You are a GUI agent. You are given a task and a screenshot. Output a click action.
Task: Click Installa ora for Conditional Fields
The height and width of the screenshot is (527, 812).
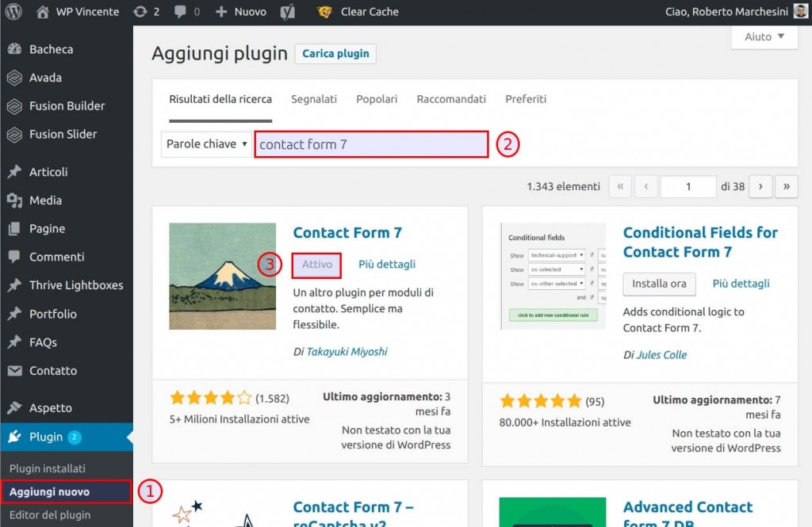point(659,284)
